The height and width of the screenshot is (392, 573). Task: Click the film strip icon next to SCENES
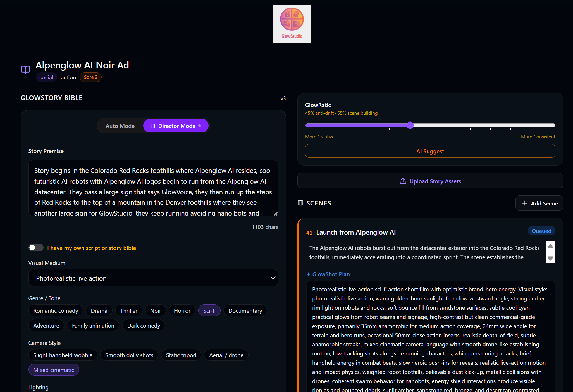[x=300, y=203]
